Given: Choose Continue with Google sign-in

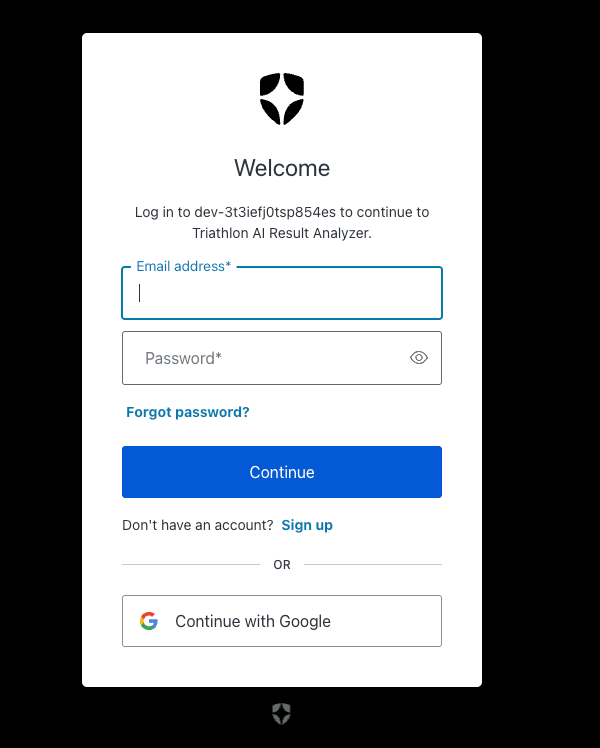Looking at the screenshot, I should 282,621.
